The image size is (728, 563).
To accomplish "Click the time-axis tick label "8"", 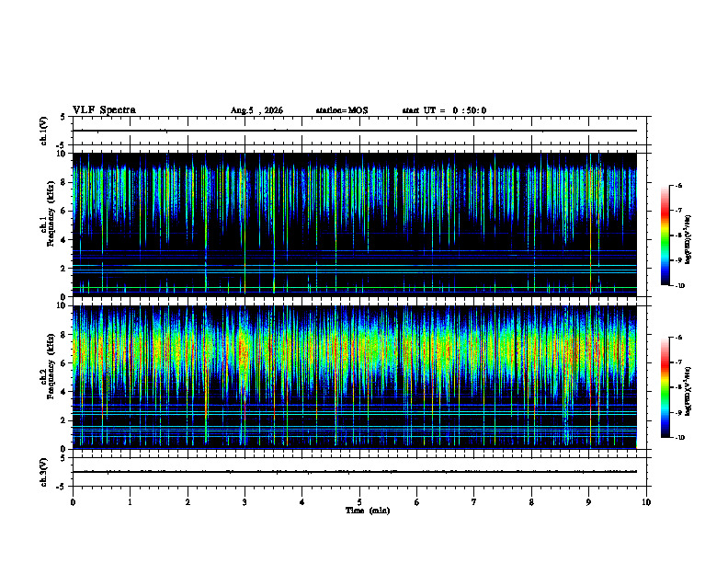I will (531, 502).
